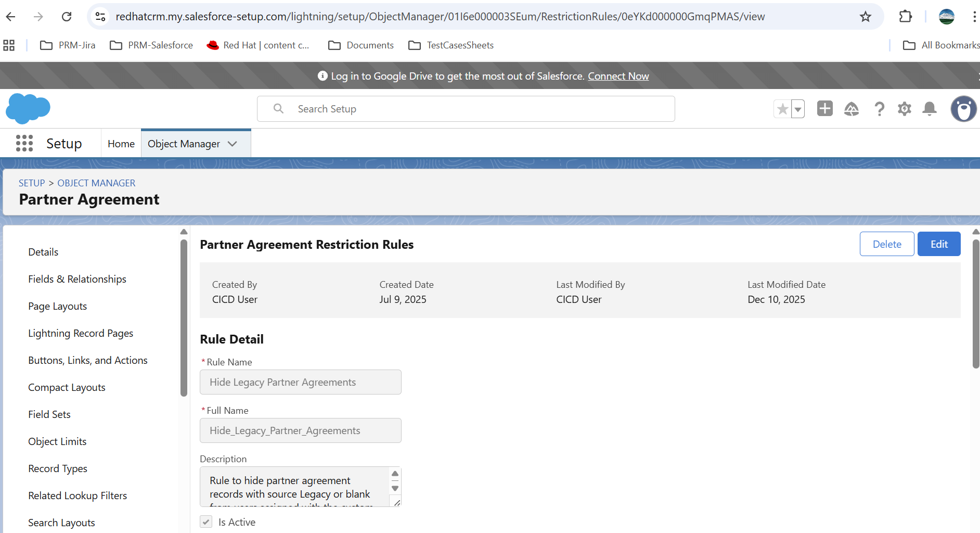Click the Salesforce favorites star icon
The height and width of the screenshot is (533, 980).
point(782,109)
